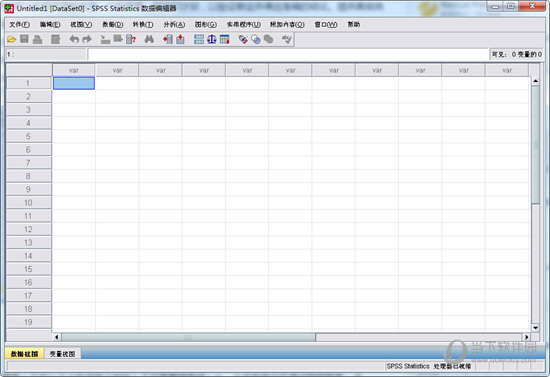This screenshot has width=550, height=377.
Task: Select row header 19
Action: [28, 322]
